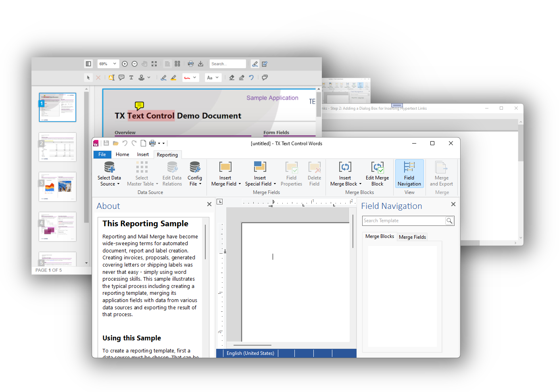Click the zoom in plus icon

125,64
